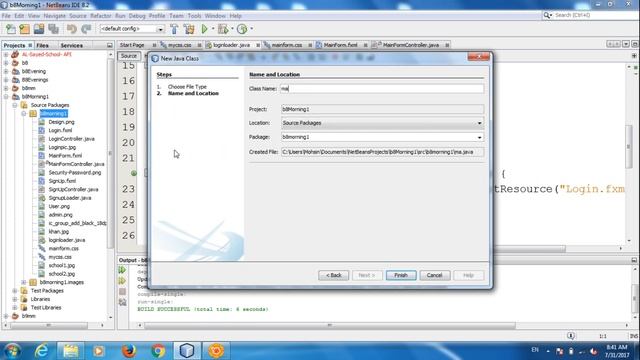Open the Location dropdown in dialog
Screen dimensions: 640x360
coord(480,123)
